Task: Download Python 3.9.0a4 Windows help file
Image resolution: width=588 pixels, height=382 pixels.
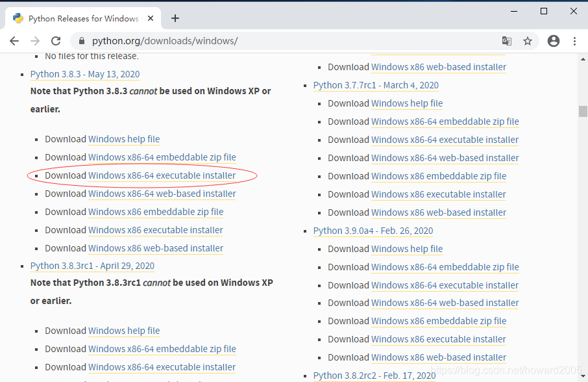Action: click(407, 249)
